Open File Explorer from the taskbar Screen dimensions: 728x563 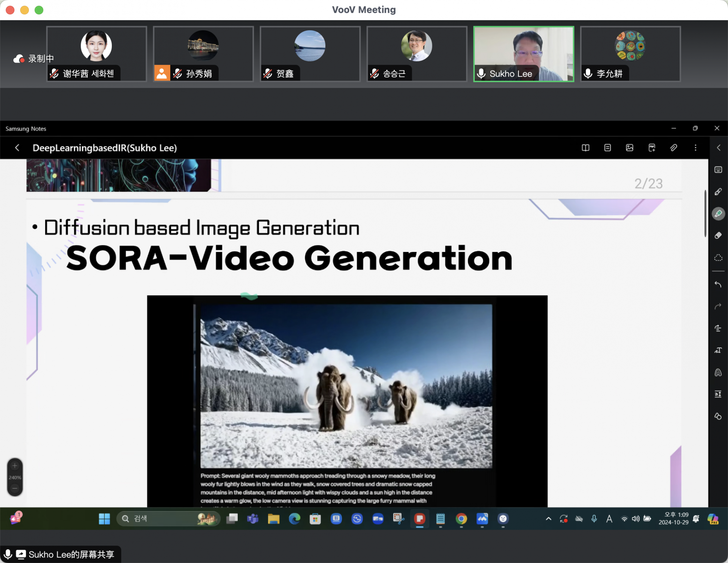pyautogui.click(x=273, y=519)
